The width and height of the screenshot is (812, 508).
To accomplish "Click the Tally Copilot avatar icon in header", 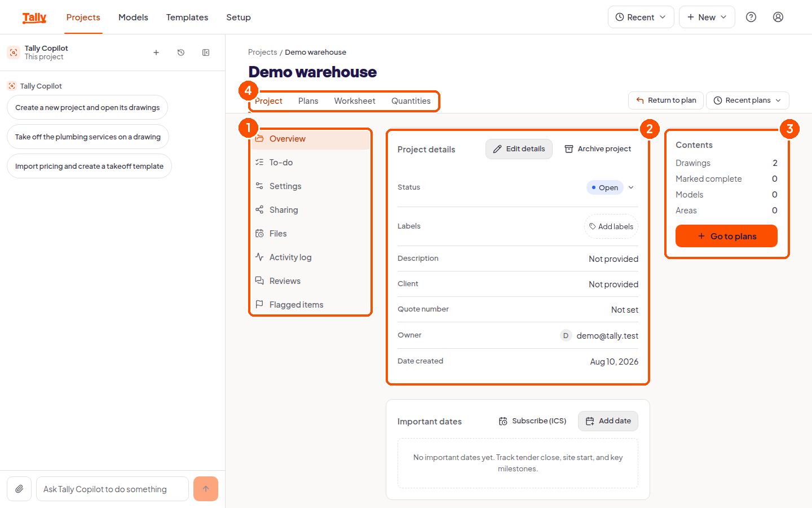I will click(14, 52).
